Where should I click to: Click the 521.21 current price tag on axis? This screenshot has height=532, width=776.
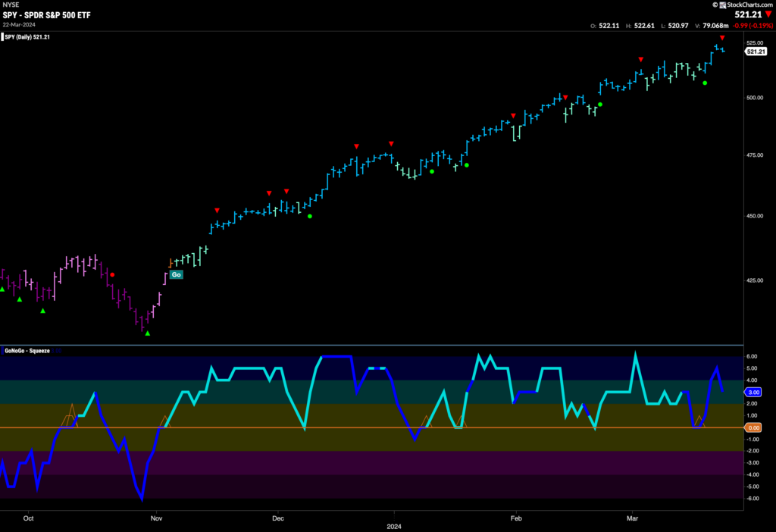point(756,52)
